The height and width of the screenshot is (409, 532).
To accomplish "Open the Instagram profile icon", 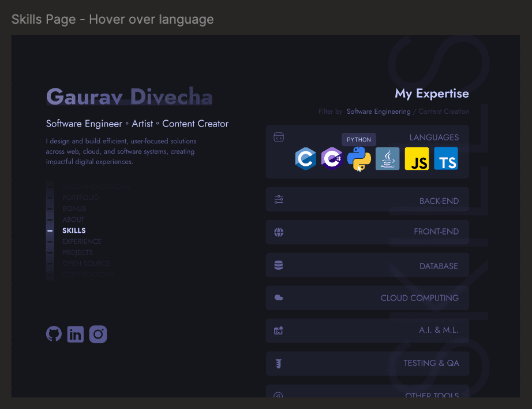I will [x=98, y=334].
